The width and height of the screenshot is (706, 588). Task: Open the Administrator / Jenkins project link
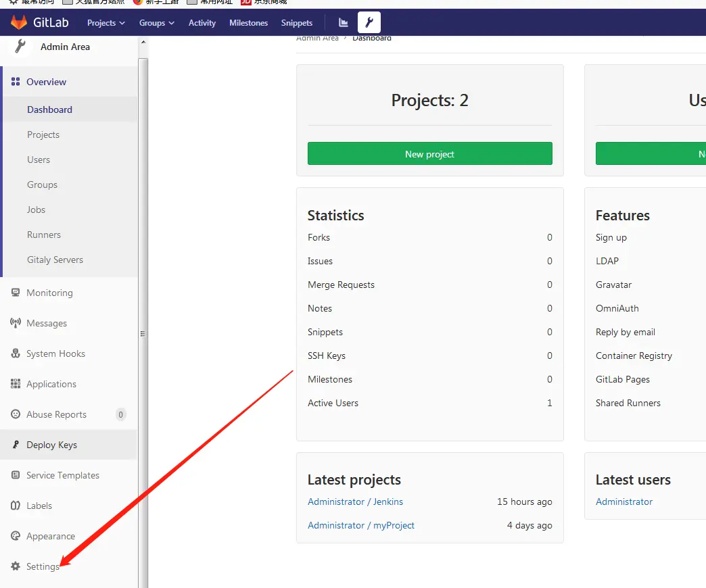(355, 501)
